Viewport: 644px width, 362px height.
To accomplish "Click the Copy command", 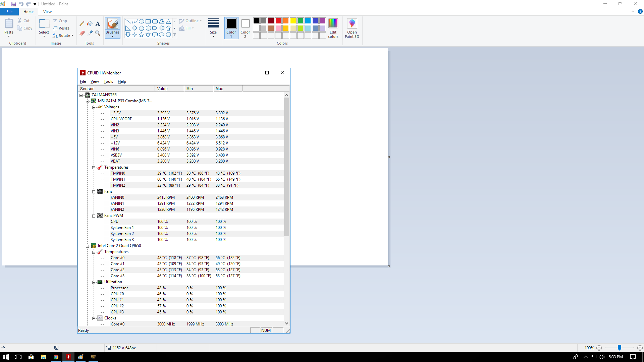I will pos(25,28).
